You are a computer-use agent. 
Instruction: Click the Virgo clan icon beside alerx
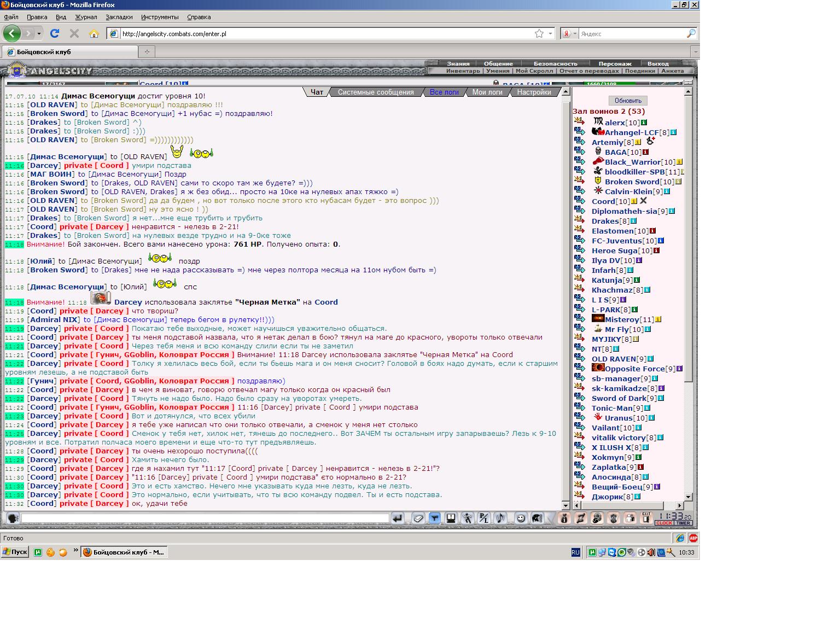pyautogui.click(x=598, y=121)
